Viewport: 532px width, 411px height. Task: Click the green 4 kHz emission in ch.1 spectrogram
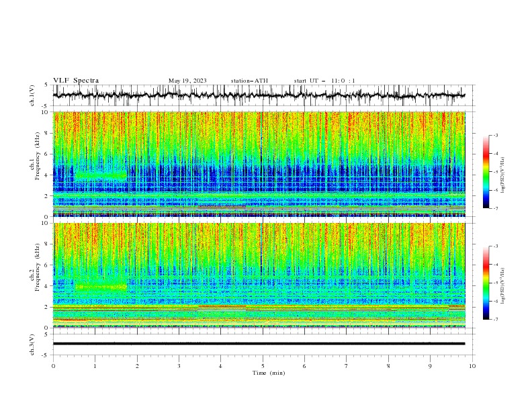[101, 175]
